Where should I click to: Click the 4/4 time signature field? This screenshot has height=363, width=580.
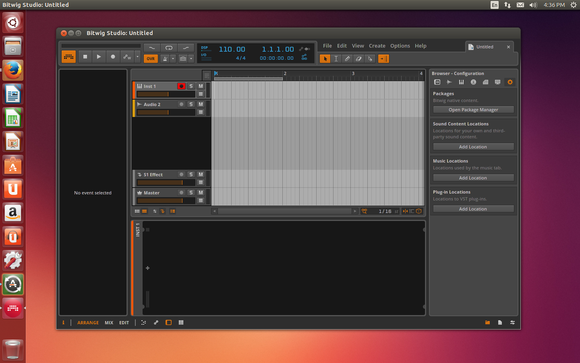pos(241,58)
